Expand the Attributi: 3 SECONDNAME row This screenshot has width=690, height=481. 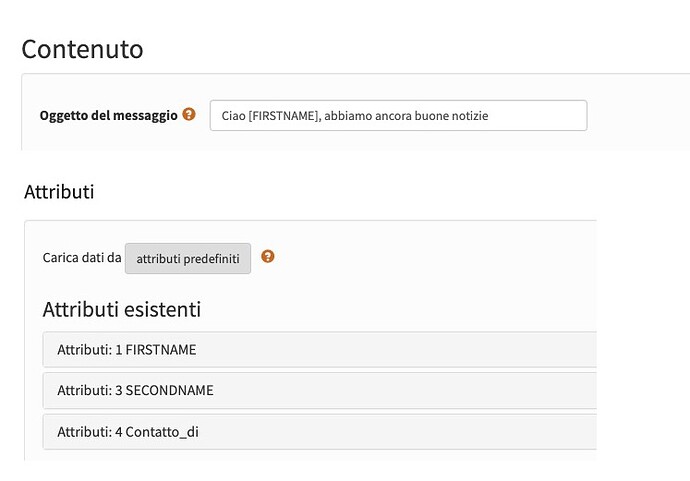319,390
